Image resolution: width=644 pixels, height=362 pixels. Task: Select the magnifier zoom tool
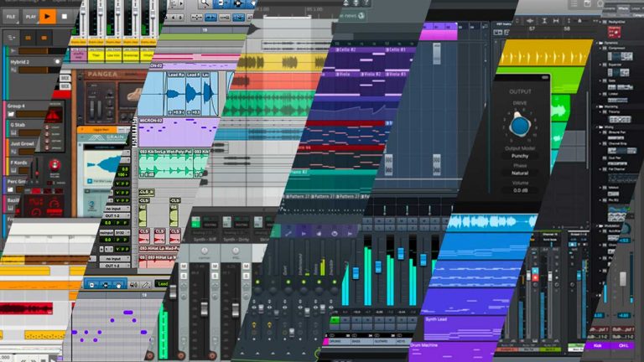[204, 3]
